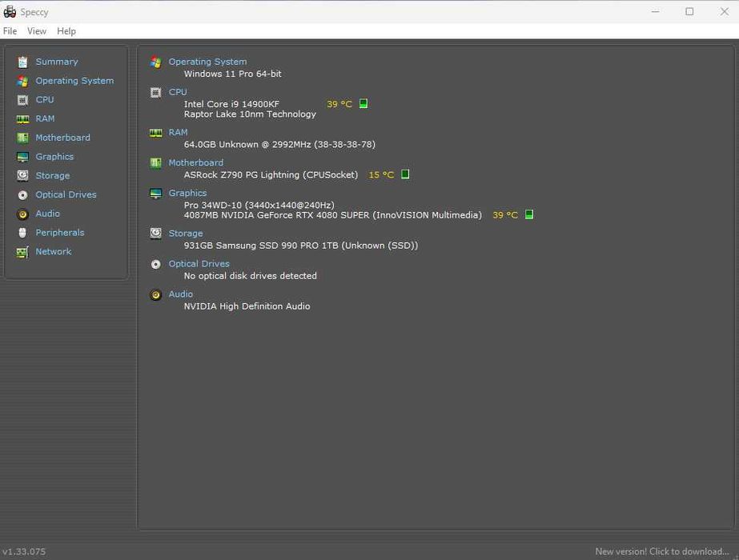Go to Motherboard section in sidebar

tap(63, 138)
